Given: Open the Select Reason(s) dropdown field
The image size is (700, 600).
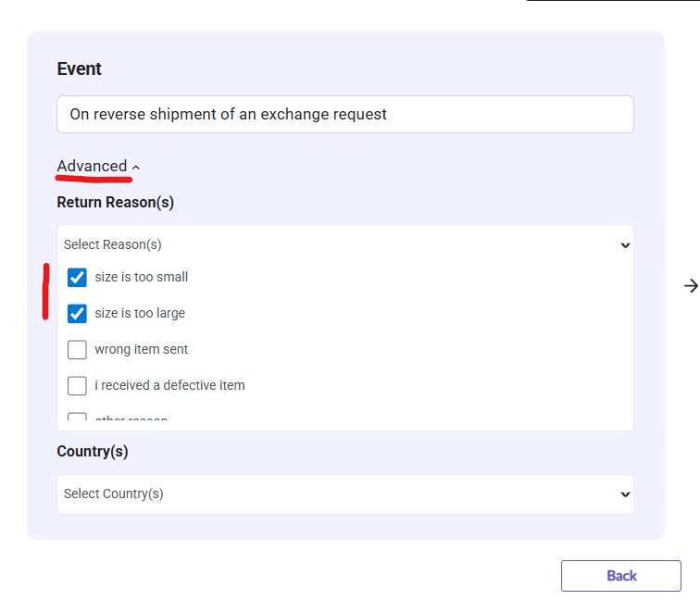Looking at the screenshot, I should coord(344,245).
